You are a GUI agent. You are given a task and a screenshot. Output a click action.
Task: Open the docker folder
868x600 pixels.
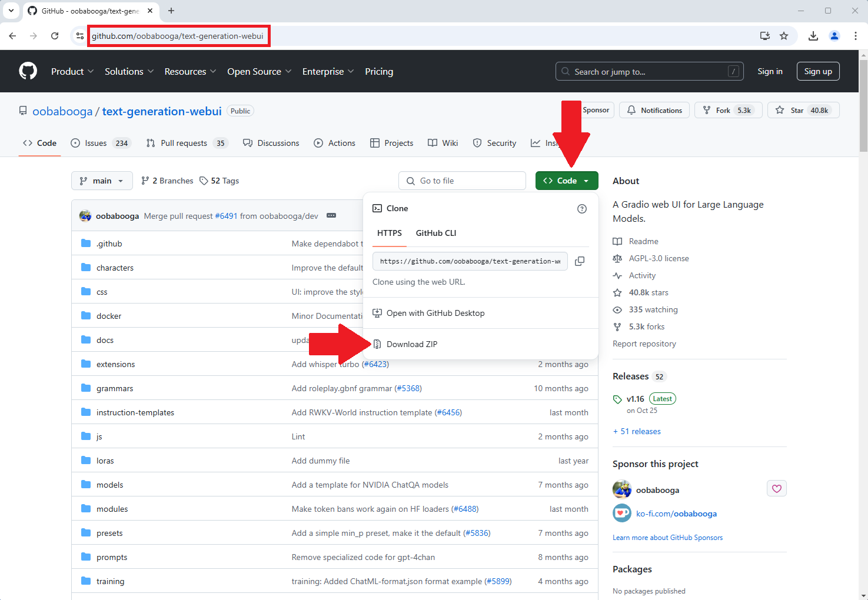(x=109, y=316)
